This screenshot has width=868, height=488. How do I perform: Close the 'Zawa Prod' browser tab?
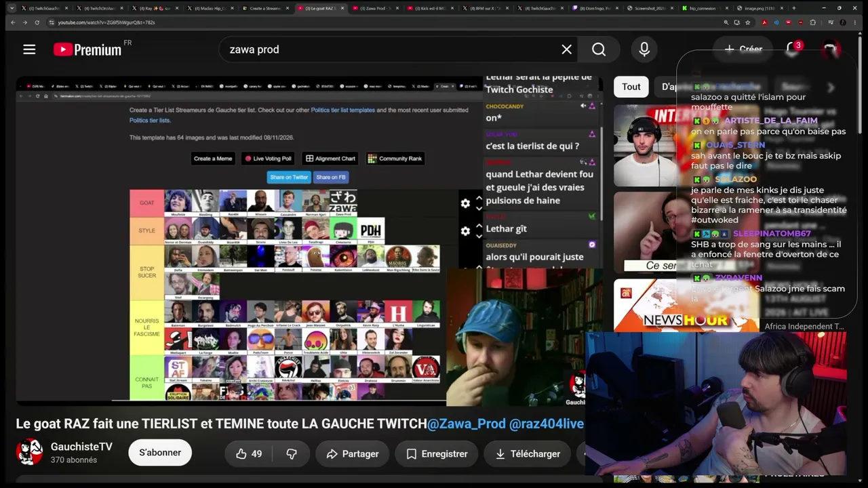coord(398,8)
